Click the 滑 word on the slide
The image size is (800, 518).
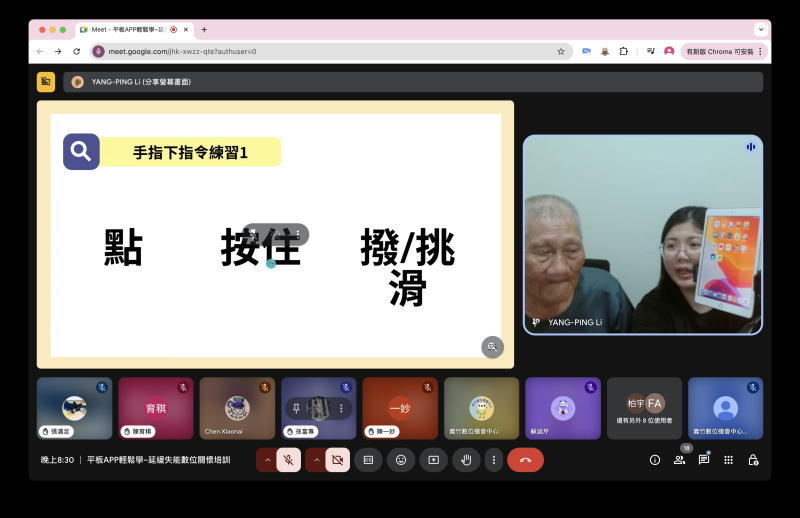pyautogui.click(x=407, y=288)
